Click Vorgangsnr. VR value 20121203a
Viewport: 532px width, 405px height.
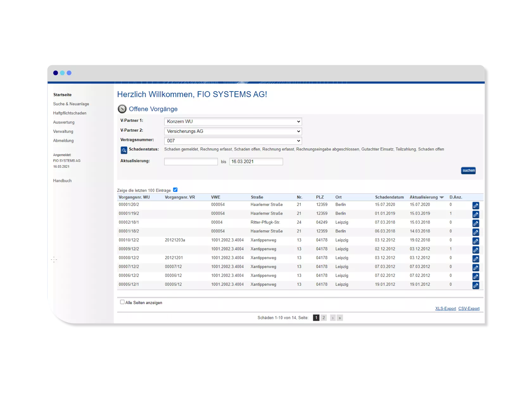click(x=175, y=240)
